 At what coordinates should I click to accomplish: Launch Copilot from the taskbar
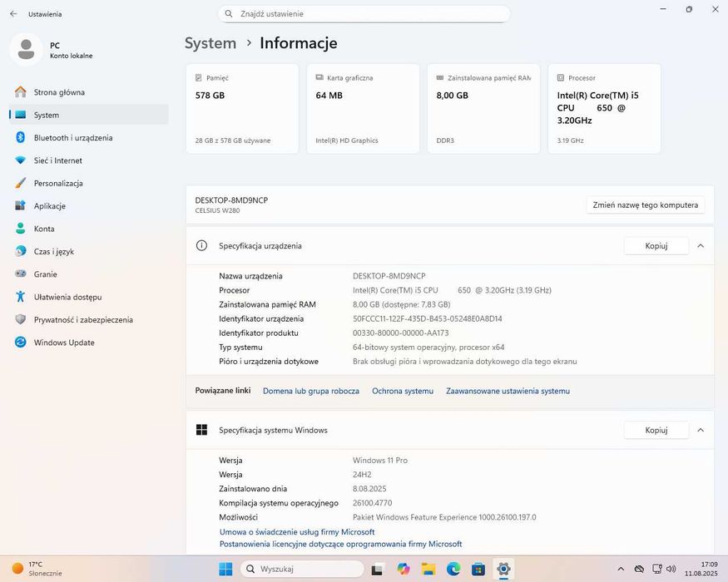(x=404, y=569)
